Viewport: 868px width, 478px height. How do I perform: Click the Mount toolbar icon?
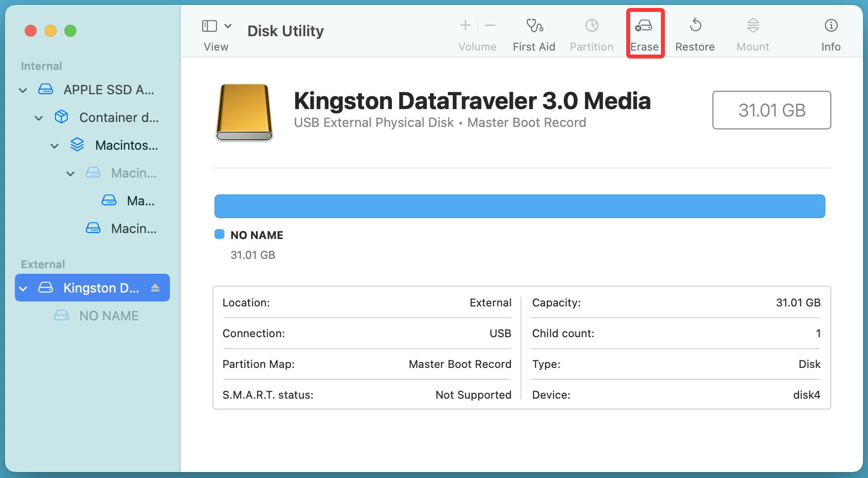coord(752,32)
